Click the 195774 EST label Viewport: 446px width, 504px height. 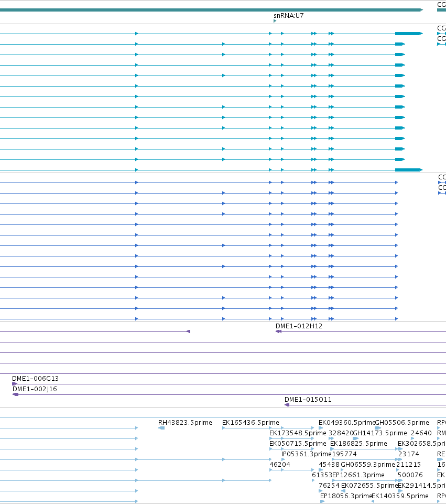click(344, 454)
